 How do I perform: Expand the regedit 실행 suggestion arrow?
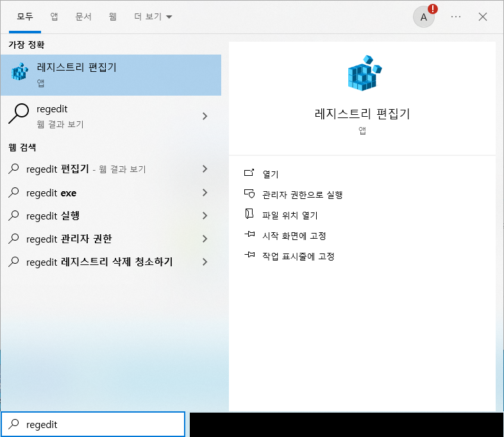[x=205, y=216]
